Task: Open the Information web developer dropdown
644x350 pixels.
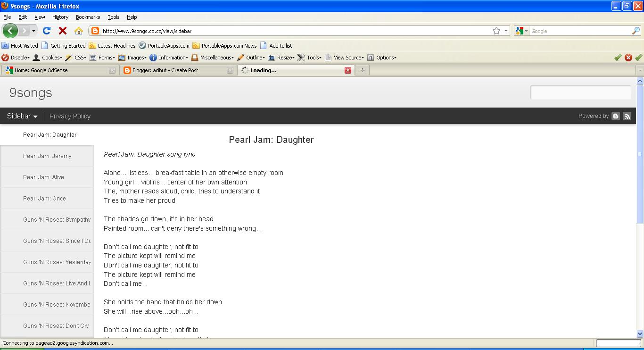Action: pyautogui.click(x=169, y=58)
